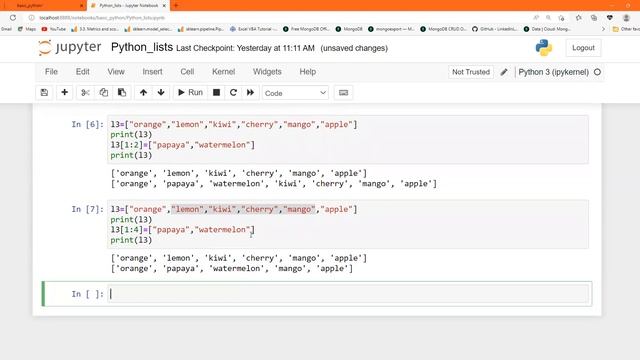Screen dimensions: 640x360
Task: Save and checkpoint the notebook
Action: (44, 93)
